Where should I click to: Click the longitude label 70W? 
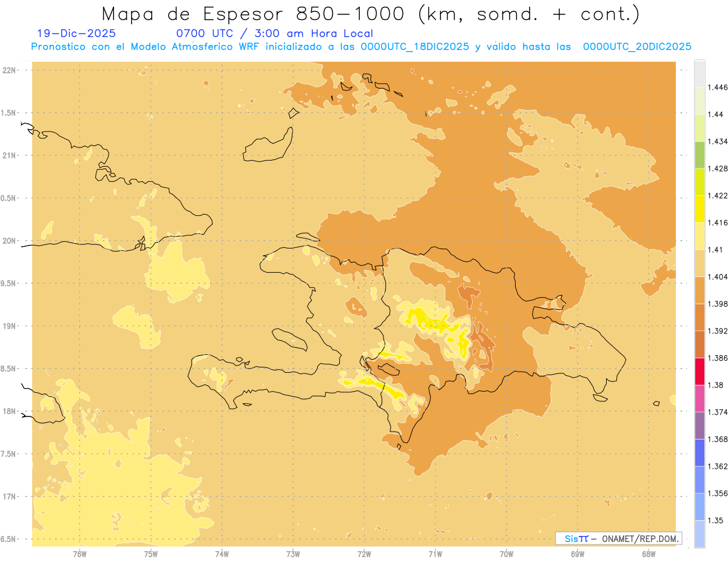507,554
